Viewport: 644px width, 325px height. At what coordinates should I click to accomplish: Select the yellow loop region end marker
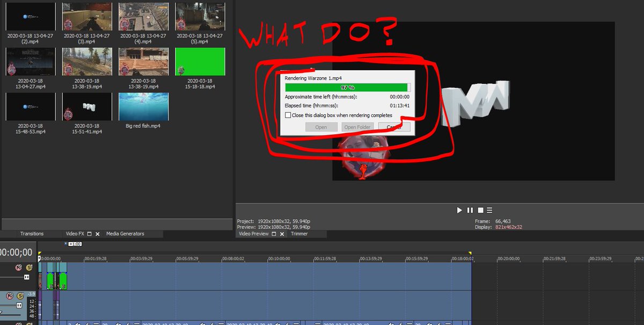pos(470,253)
